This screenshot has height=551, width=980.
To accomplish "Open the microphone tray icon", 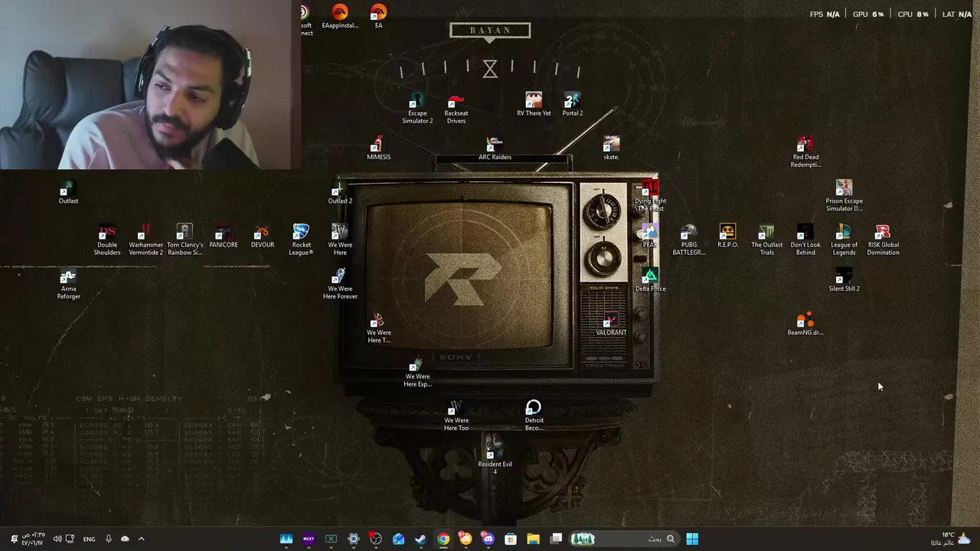I will point(108,539).
